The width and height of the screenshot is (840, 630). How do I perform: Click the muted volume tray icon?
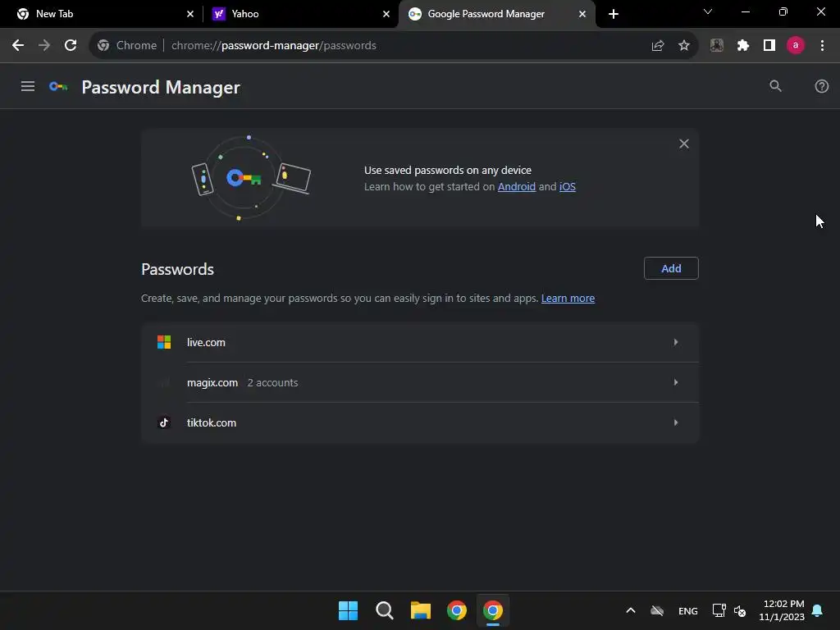740,610
